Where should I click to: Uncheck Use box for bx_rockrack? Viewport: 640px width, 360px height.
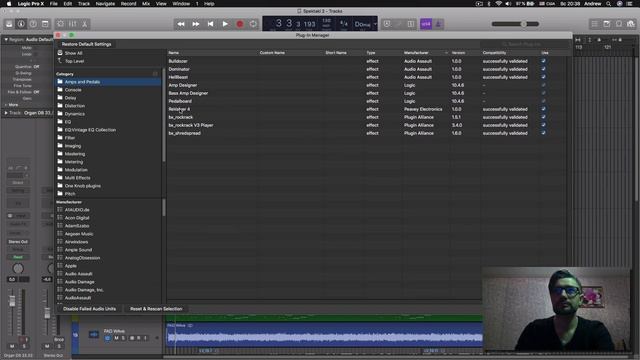coord(543,117)
